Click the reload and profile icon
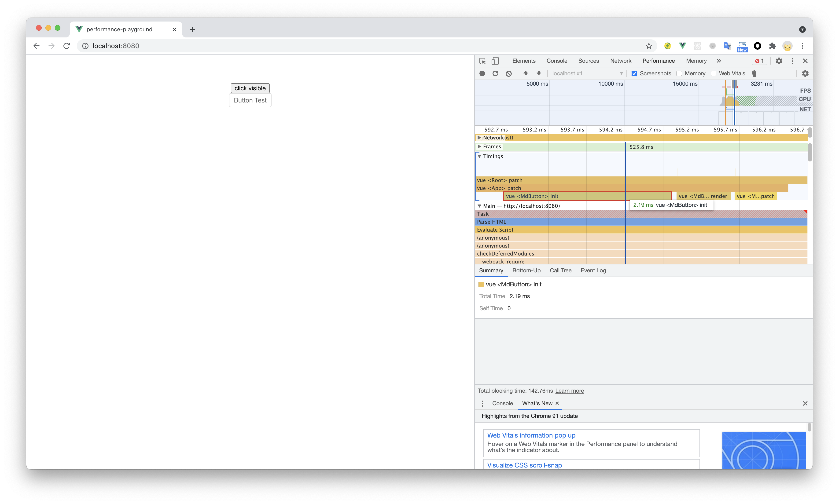This screenshot has height=504, width=839. [495, 73]
